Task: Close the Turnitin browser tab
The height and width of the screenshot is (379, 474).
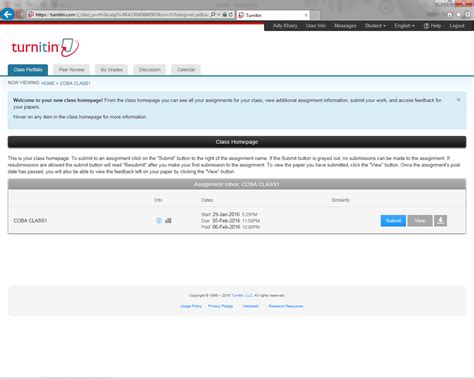Action: coord(306,15)
